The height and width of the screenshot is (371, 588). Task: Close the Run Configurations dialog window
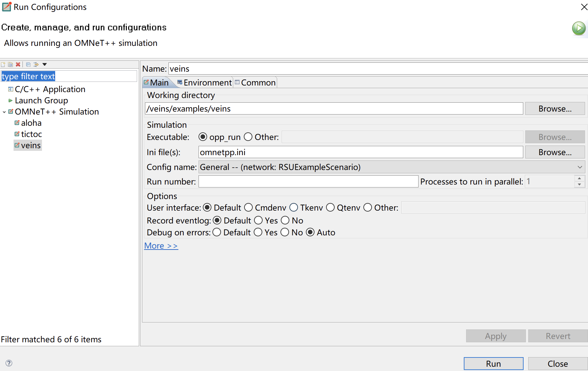[x=584, y=7]
